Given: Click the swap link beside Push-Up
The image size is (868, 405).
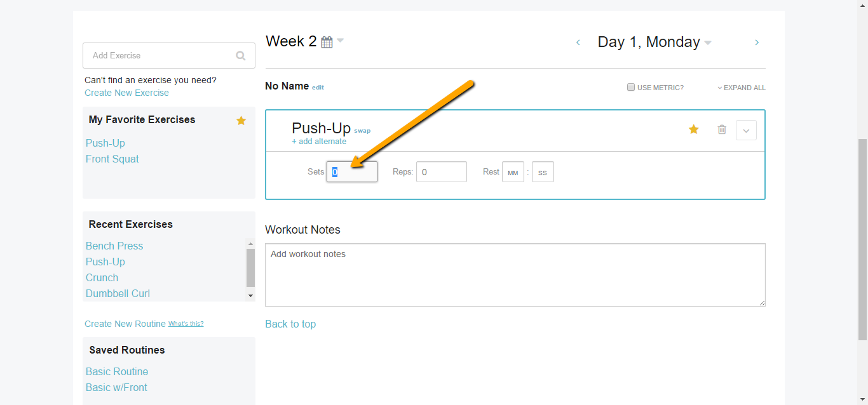Looking at the screenshot, I should (362, 131).
